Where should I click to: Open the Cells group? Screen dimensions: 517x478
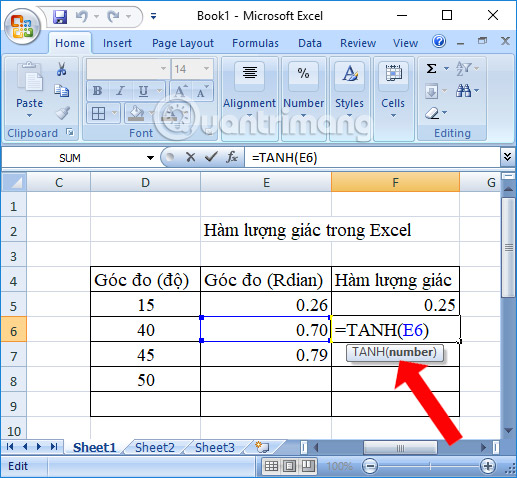click(x=393, y=99)
